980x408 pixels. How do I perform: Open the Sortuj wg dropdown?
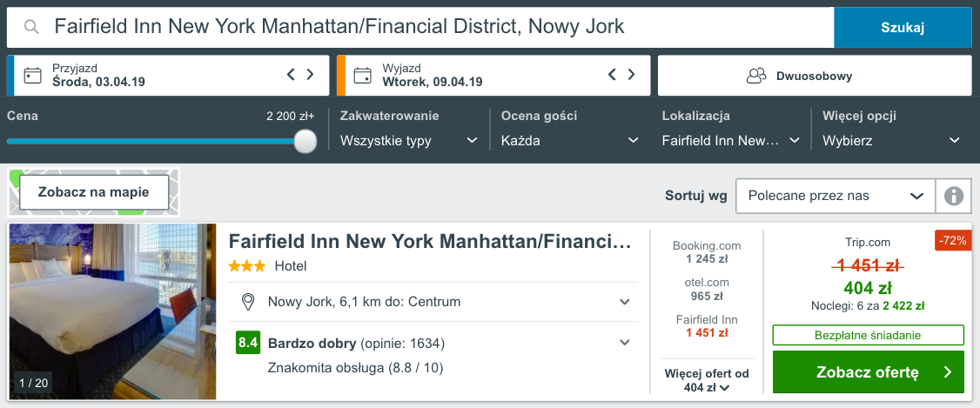[836, 197]
